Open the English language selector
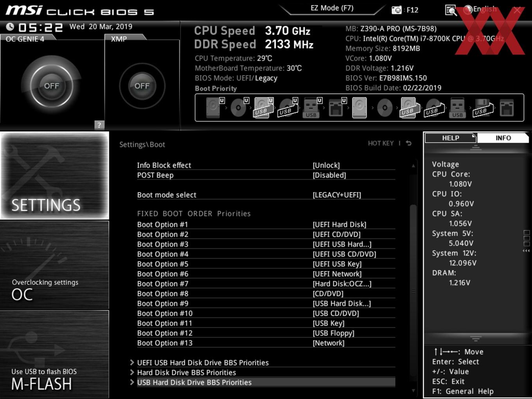This screenshot has height=399, width=532. click(x=485, y=9)
